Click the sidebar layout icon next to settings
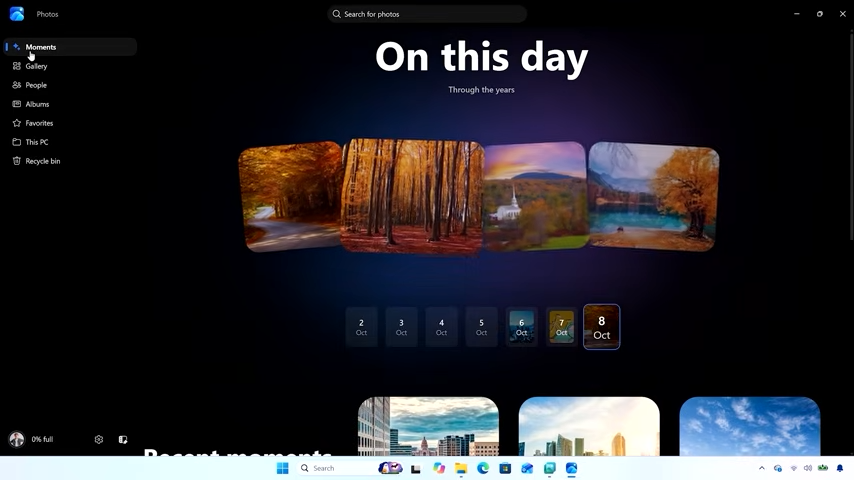 pos(123,439)
